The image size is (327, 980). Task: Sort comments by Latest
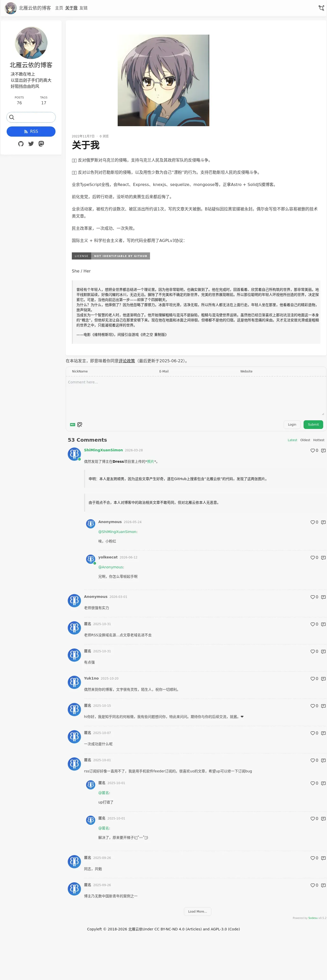292,440
